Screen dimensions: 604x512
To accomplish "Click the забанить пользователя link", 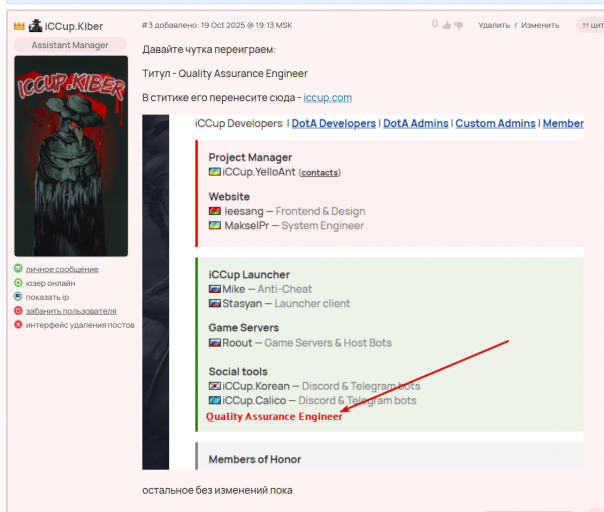I will 71,311.
